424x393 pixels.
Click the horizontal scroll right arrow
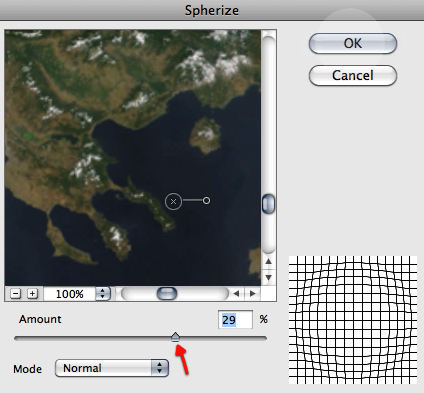pyautogui.click(x=253, y=294)
